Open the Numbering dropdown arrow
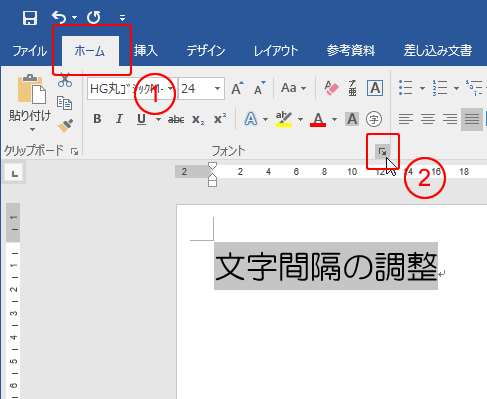This screenshot has width=487, height=399. click(456, 88)
